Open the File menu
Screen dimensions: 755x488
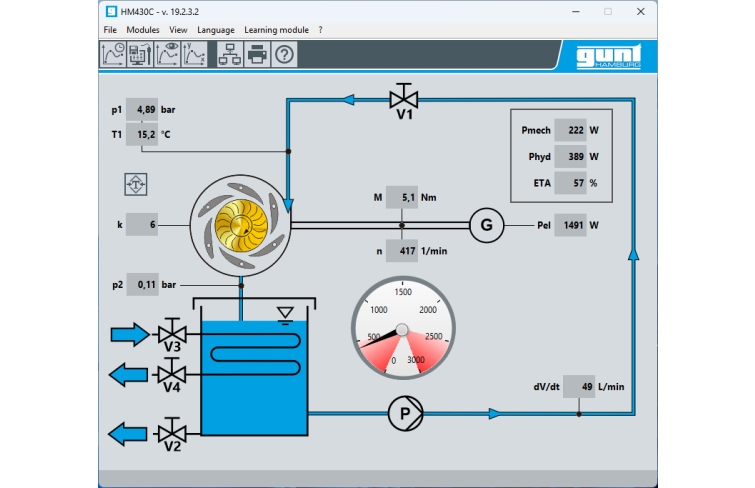(x=110, y=30)
